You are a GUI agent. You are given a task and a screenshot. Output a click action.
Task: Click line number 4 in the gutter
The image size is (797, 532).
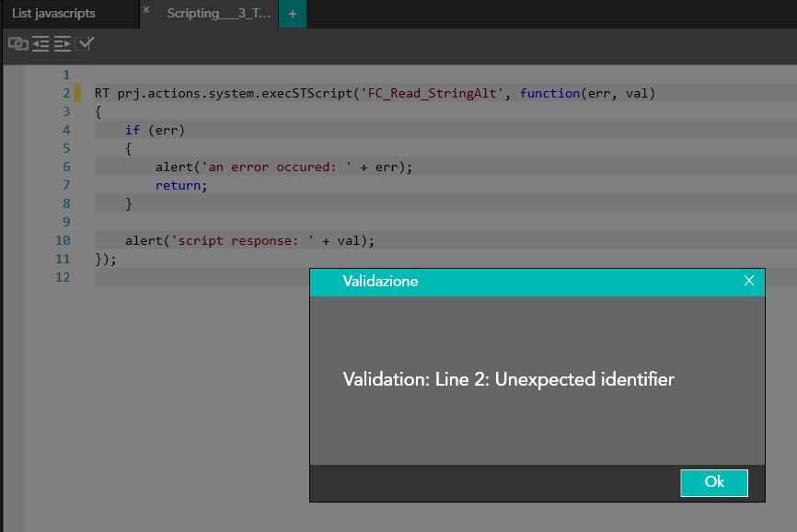(65, 130)
